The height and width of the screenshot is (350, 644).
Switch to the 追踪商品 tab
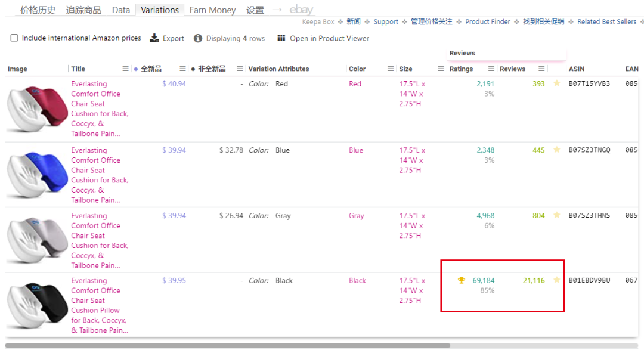83,10
